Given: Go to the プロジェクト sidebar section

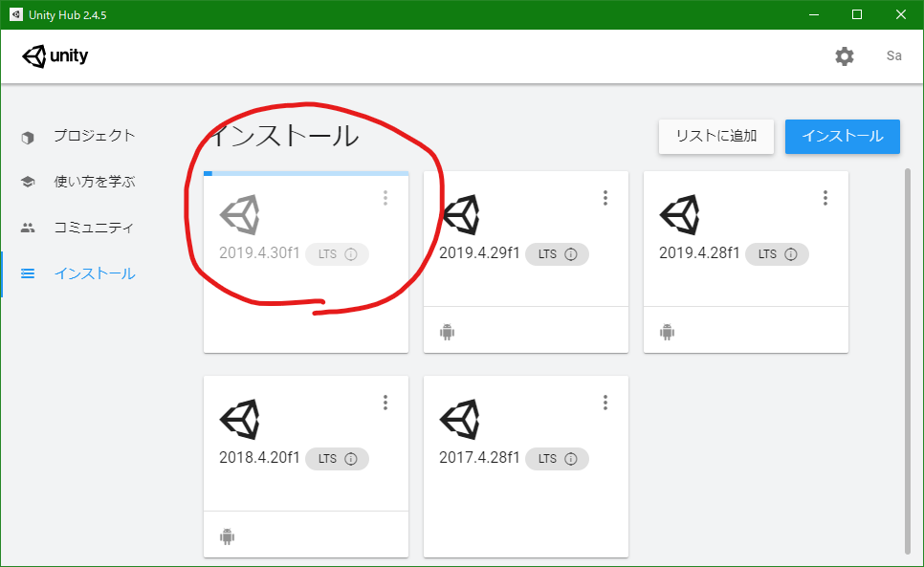Looking at the screenshot, I should point(95,136).
